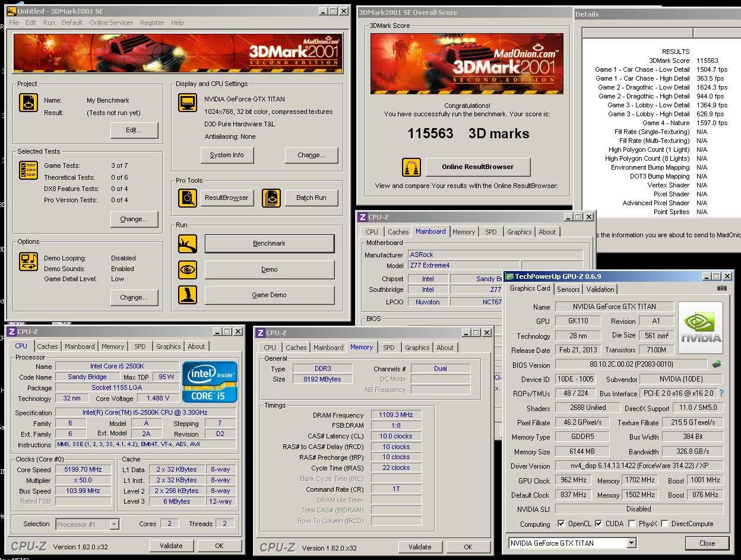Click the BIOS Version field in GPU-Z
This screenshot has height=560, width=741.
(x=631, y=365)
